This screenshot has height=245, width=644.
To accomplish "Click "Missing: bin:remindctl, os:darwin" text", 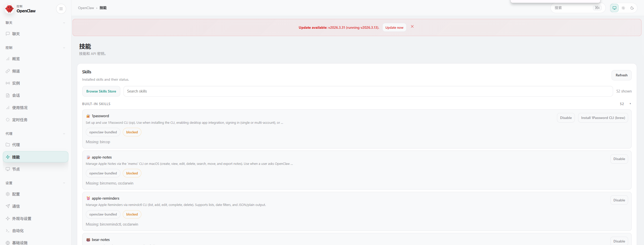I will pos(112,224).
